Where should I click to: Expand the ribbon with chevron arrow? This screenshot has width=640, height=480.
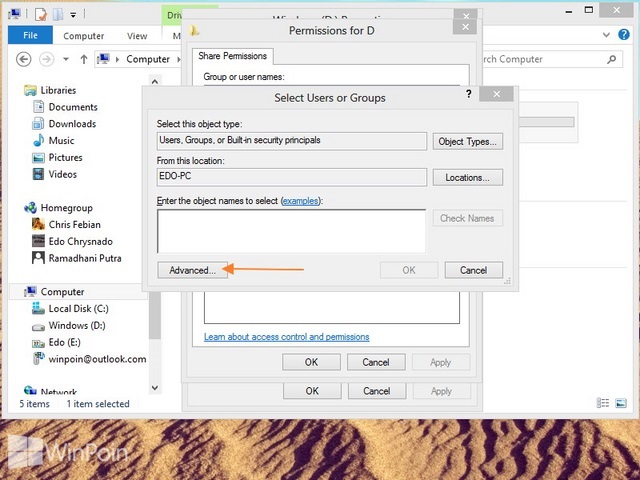point(606,35)
